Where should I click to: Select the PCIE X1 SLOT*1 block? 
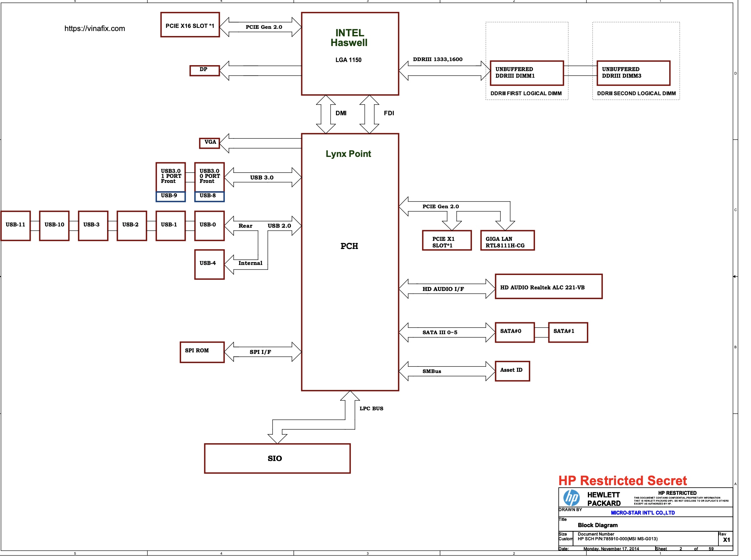(x=447, y=240)
